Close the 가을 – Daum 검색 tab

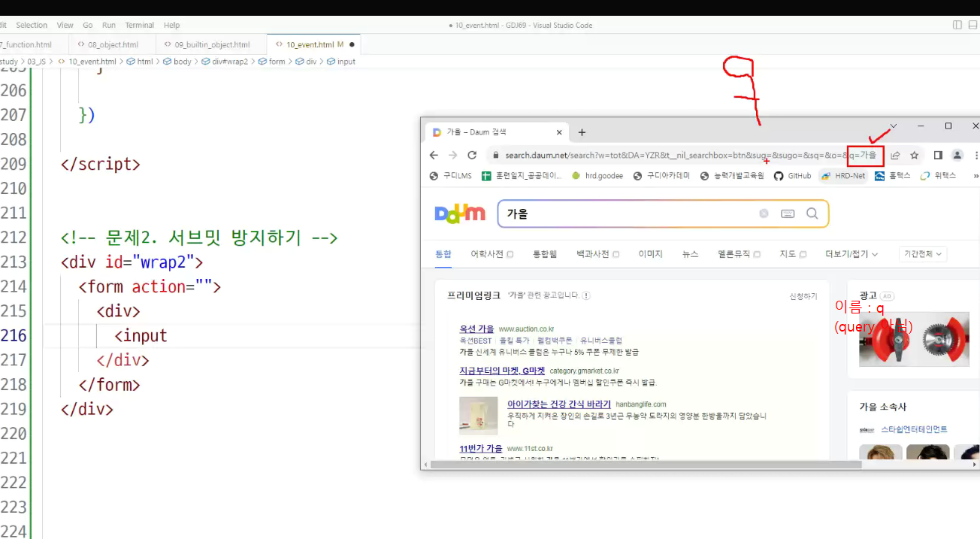[x=559, y=132]
